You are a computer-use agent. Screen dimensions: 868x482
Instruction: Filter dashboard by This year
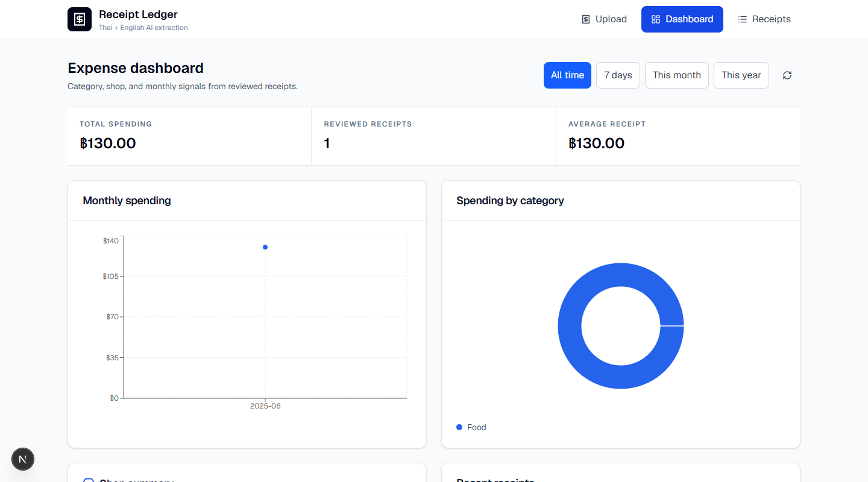[x=741, y=75]
